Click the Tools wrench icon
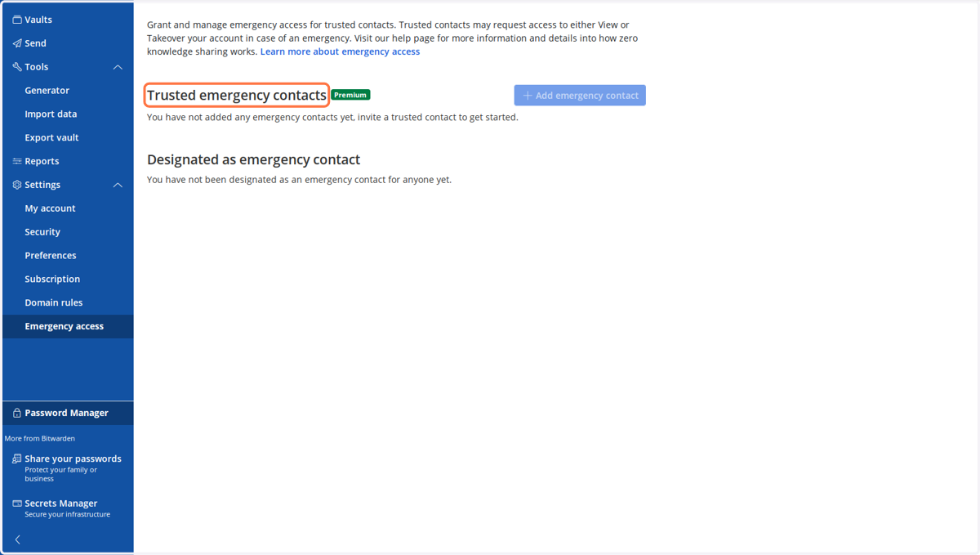Screen dimensions: 980x555 (x=17, y=67)
